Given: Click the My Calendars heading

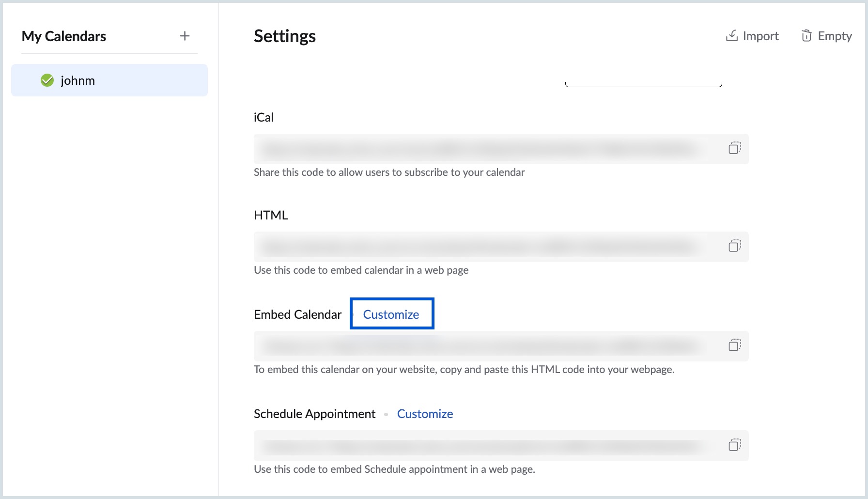Looking at the screenshot, I should (64, 36).
